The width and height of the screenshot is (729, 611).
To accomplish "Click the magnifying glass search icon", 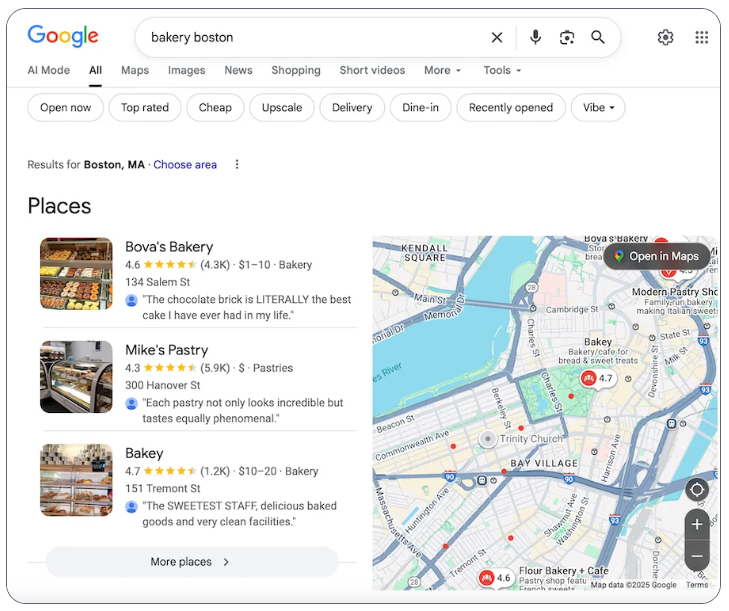I will pos(598,37).
